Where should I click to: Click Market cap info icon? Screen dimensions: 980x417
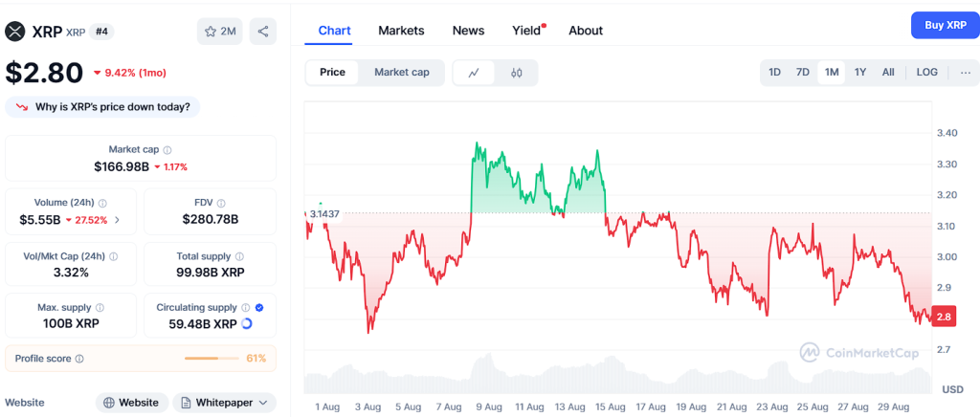point(167,150)
